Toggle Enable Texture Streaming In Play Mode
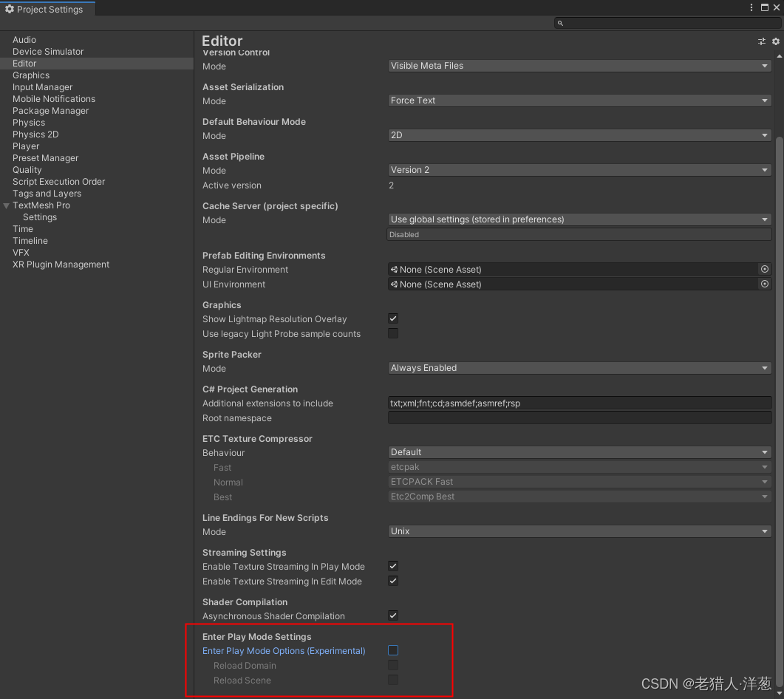784x699 pixels. [x=393, y=566]
